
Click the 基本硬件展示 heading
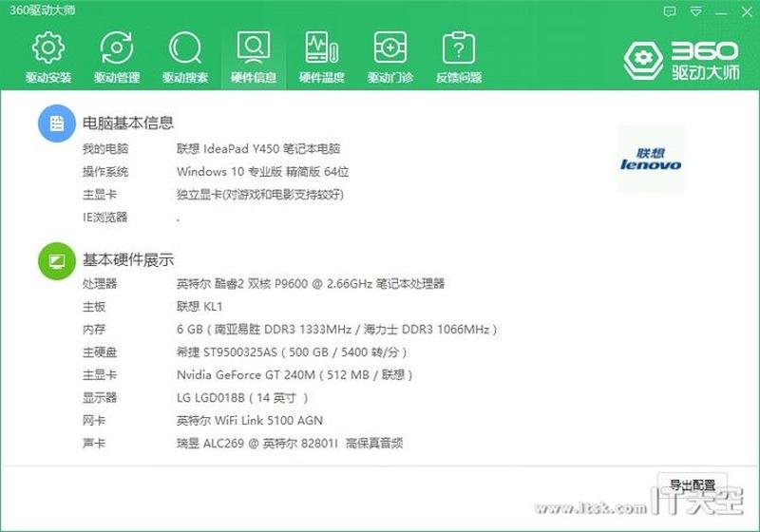pyautogui.click(x=128, y=259)
